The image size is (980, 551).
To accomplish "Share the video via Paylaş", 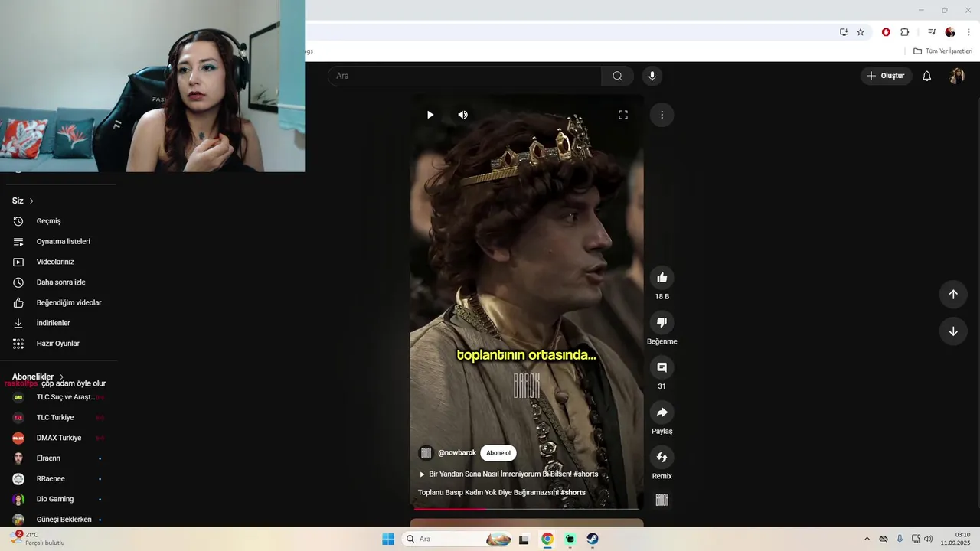I will pos(662,412).
